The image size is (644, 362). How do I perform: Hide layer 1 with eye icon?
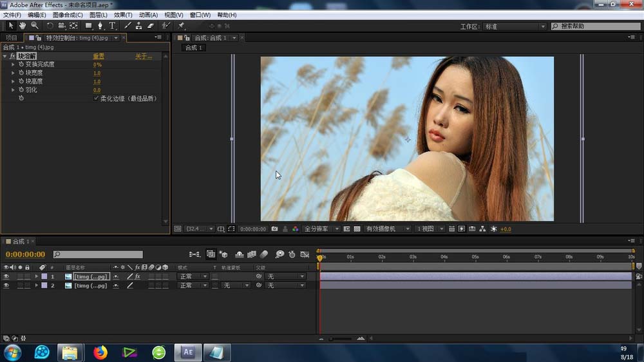coord(6,276)
